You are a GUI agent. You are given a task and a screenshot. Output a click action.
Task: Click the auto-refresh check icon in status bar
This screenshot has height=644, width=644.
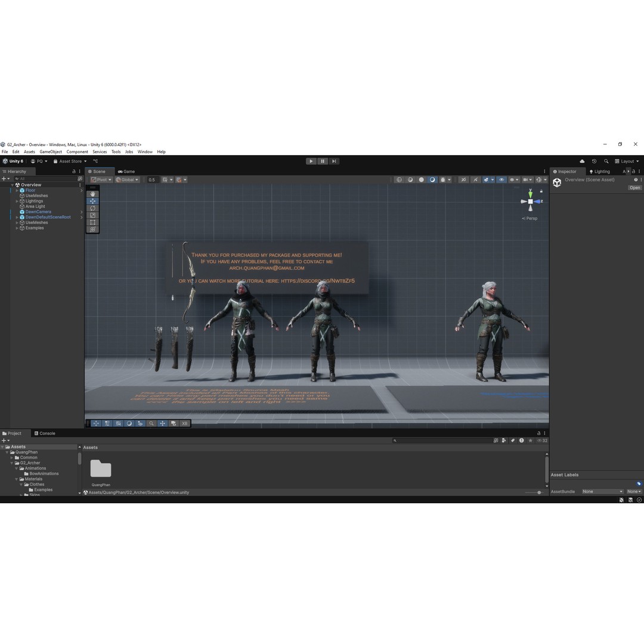coord(639,500)
